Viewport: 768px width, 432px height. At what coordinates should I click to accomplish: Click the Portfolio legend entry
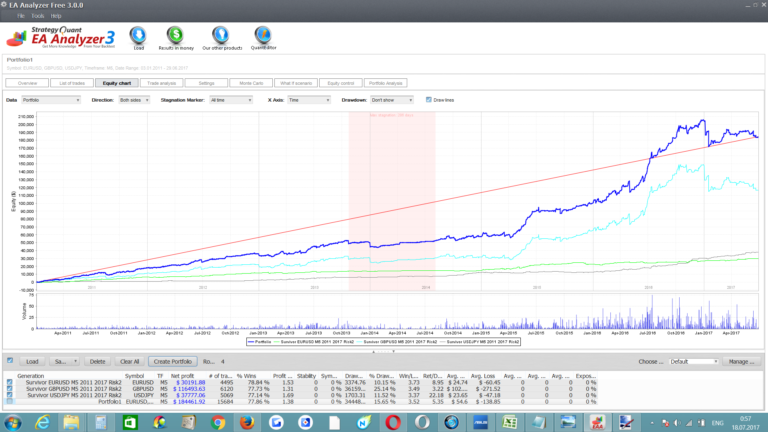(x=260, y=342)
